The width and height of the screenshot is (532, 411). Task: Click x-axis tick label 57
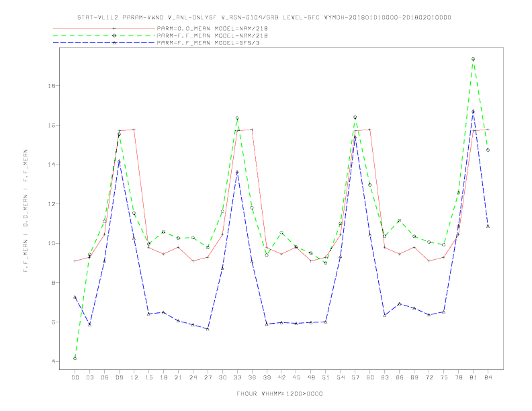[x=355, y=377]
